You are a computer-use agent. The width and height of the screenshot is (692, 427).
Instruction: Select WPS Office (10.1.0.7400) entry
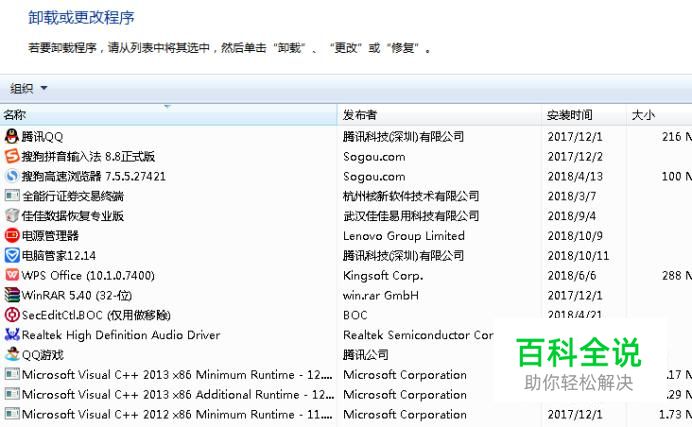[88, 276]
